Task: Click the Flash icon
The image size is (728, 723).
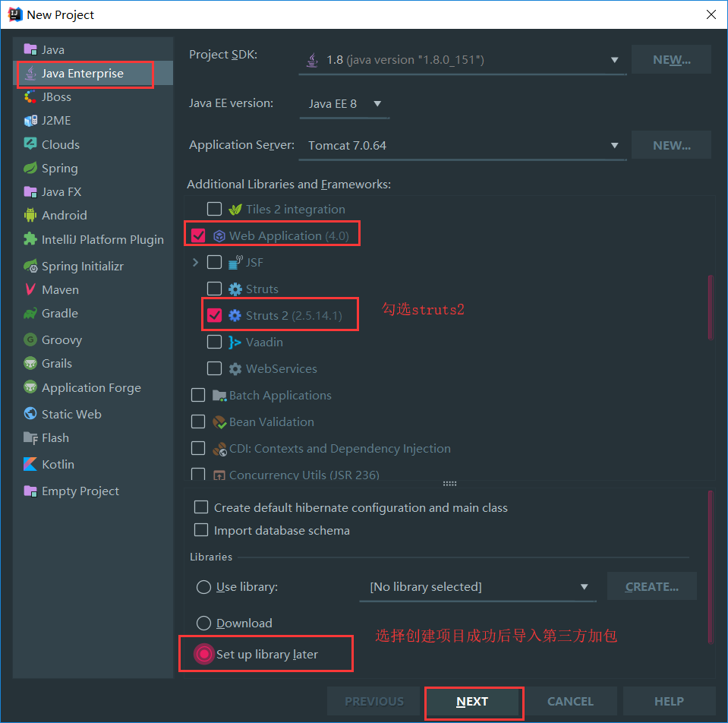Action: tap(30, 438)
